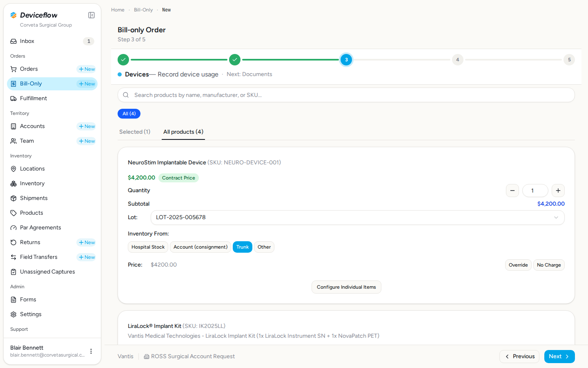The width and height of the screenshot is (588, 368).
Task: Switch to Selected (1) tab
Action: coord(135,132)
